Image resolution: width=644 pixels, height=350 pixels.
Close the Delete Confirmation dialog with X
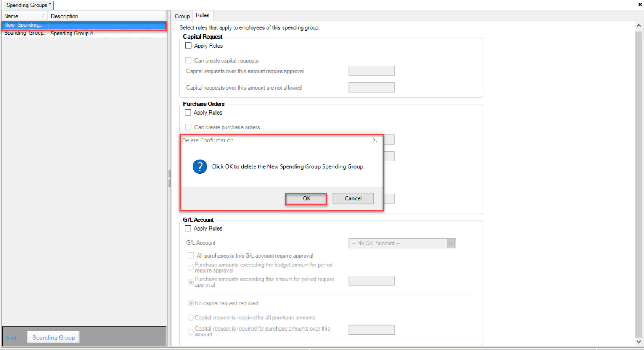coord(375,140)
